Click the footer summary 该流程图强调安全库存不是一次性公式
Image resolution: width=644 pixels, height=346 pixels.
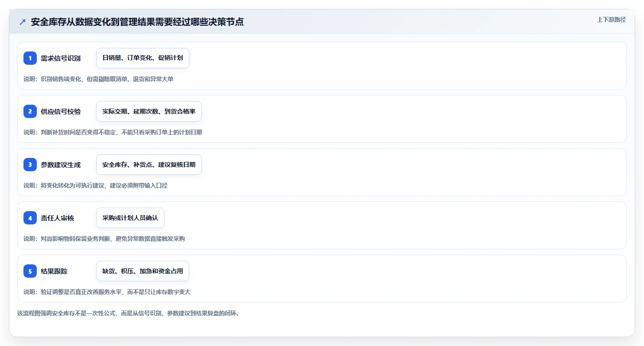coord(129,313)
